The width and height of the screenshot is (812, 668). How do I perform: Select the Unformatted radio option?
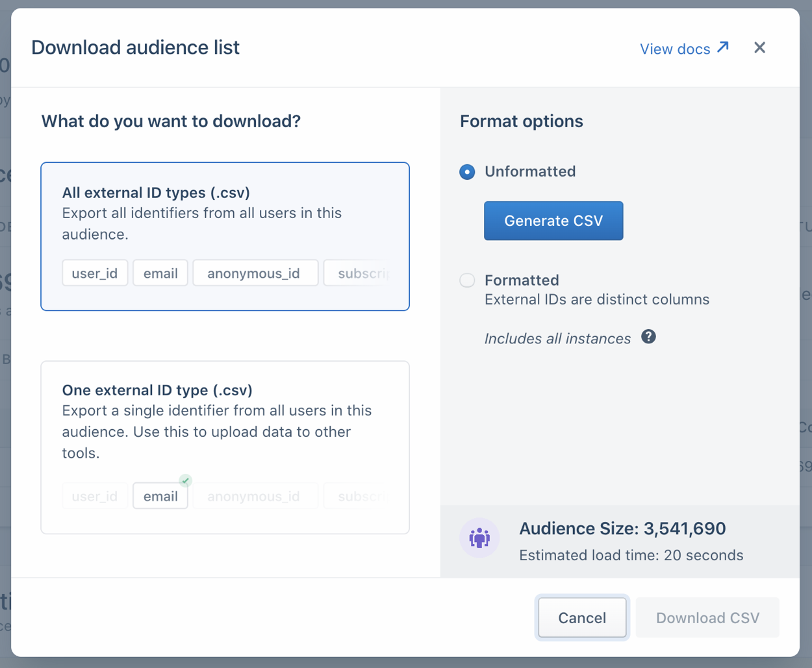click(467, 172)
